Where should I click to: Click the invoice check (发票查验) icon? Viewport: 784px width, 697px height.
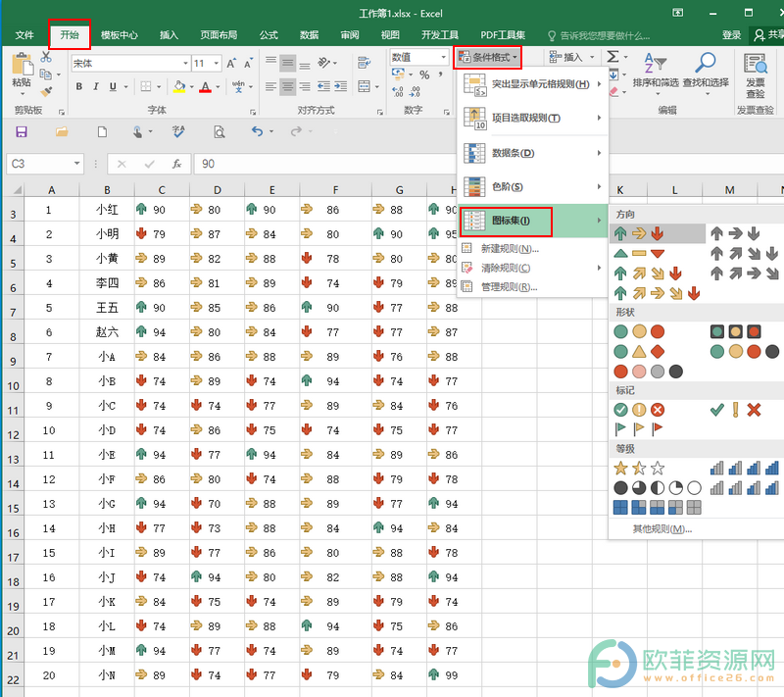pyautogui.click(x=755, y=75)
